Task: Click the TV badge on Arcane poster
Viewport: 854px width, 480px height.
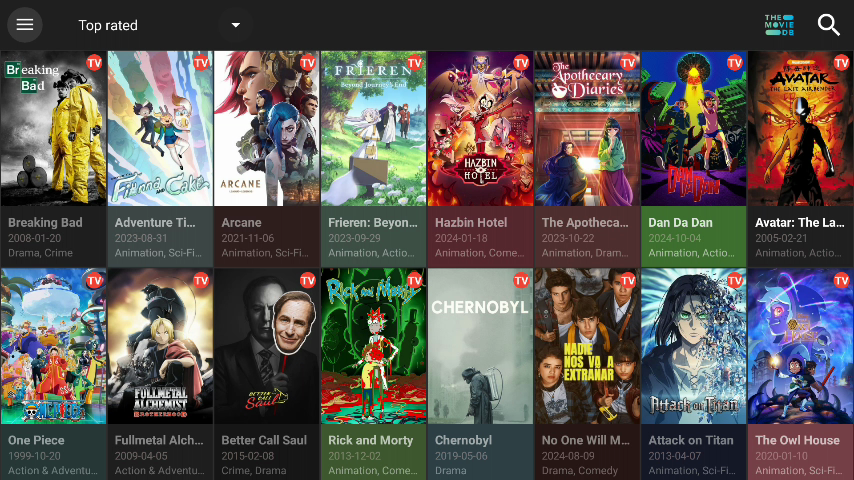Action: (x=307, y=62)
